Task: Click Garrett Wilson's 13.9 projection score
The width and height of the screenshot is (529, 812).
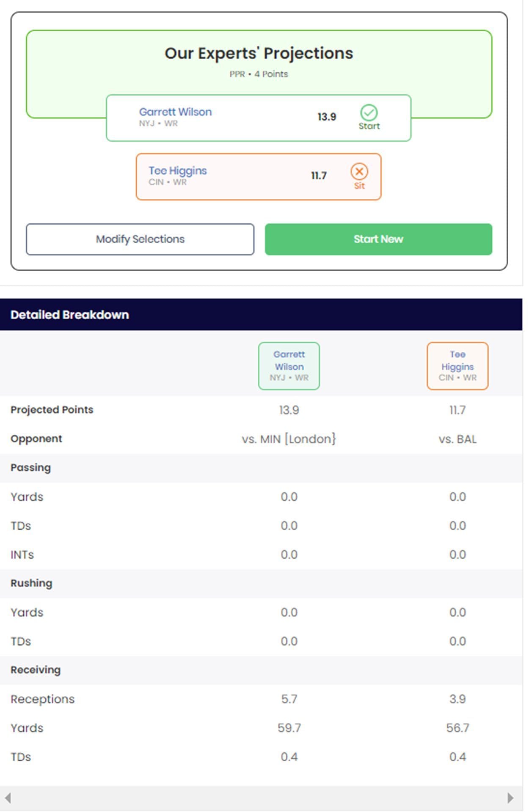Action: tap(327, 117)
